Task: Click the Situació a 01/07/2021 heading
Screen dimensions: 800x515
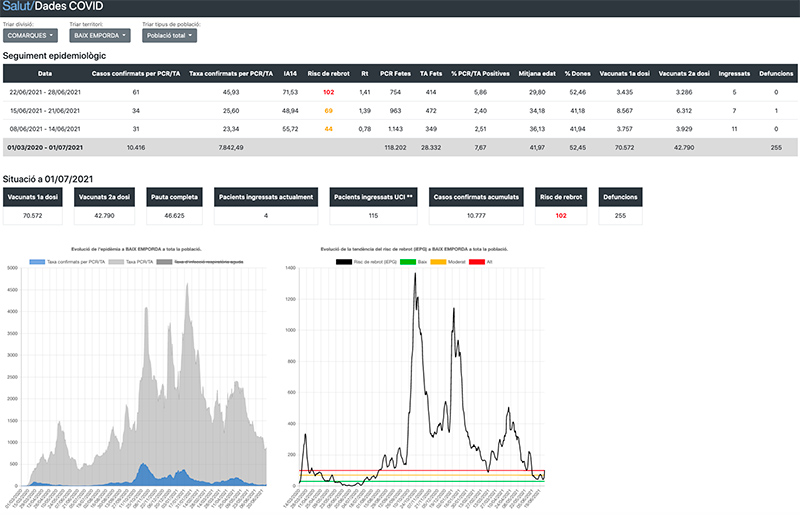Action: tap(48, 179)
